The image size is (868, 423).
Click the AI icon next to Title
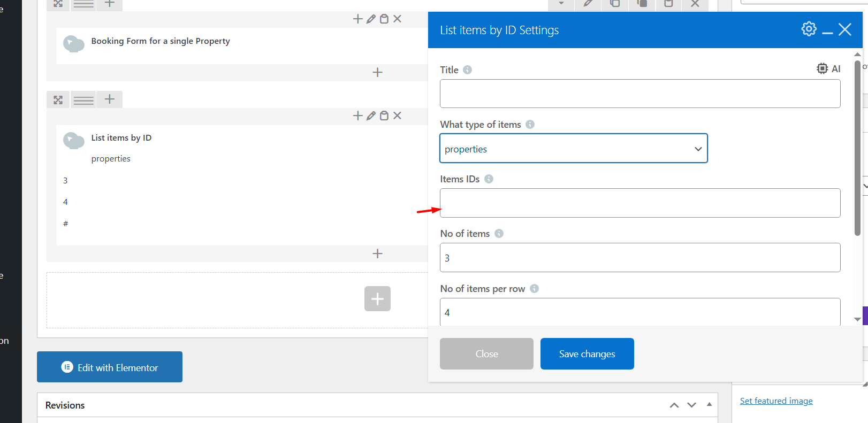(x=828, y=68)
